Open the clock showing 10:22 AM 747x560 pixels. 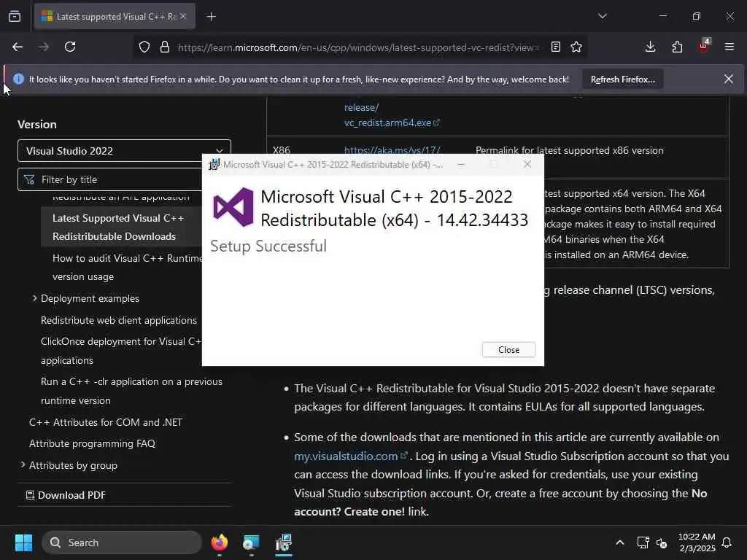click(697, 542)
